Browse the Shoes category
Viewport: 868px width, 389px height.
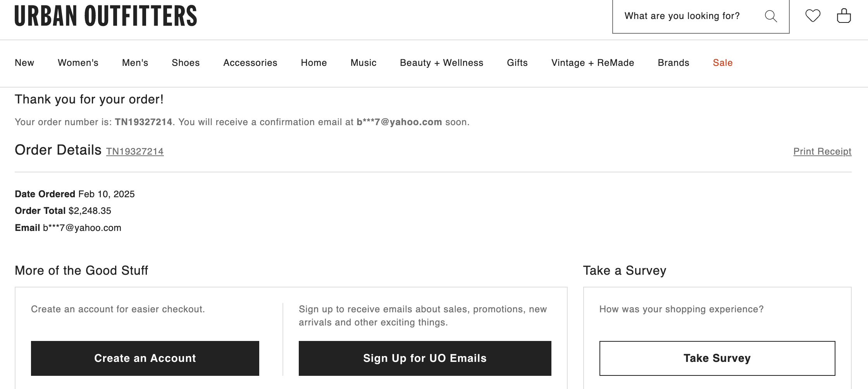186,63
